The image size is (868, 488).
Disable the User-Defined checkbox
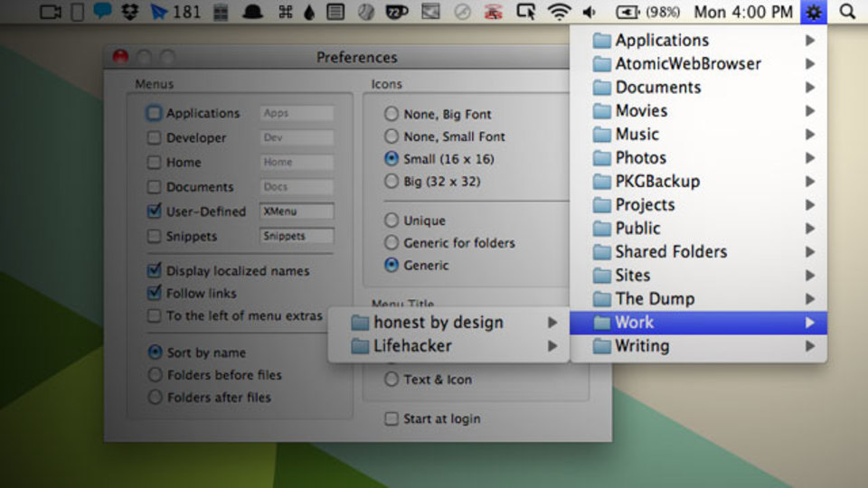tap(154, 211)
